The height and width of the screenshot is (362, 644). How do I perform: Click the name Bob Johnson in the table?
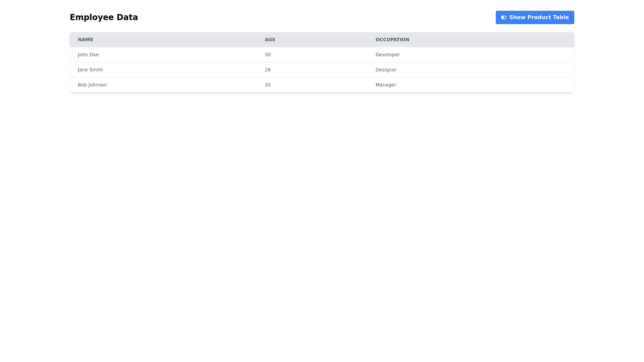click(x=92, y=85)
